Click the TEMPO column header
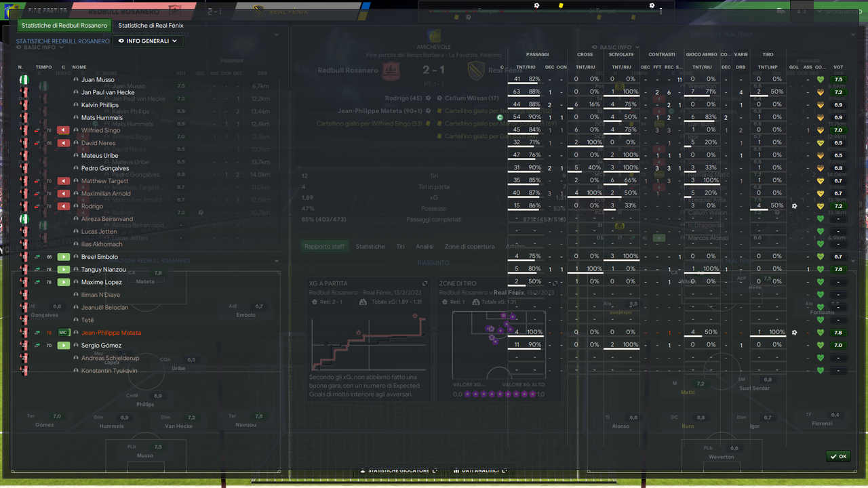Image resolution: width=868 pixels, height=488 pixels. [43, 67]
